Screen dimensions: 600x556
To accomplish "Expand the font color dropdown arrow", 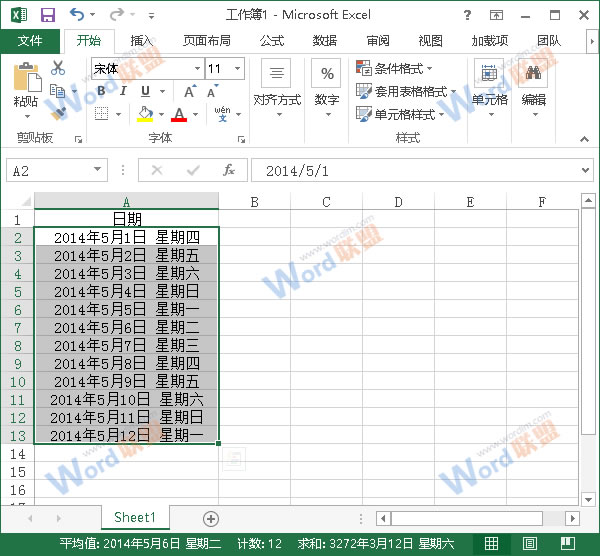I will [196, 114].
